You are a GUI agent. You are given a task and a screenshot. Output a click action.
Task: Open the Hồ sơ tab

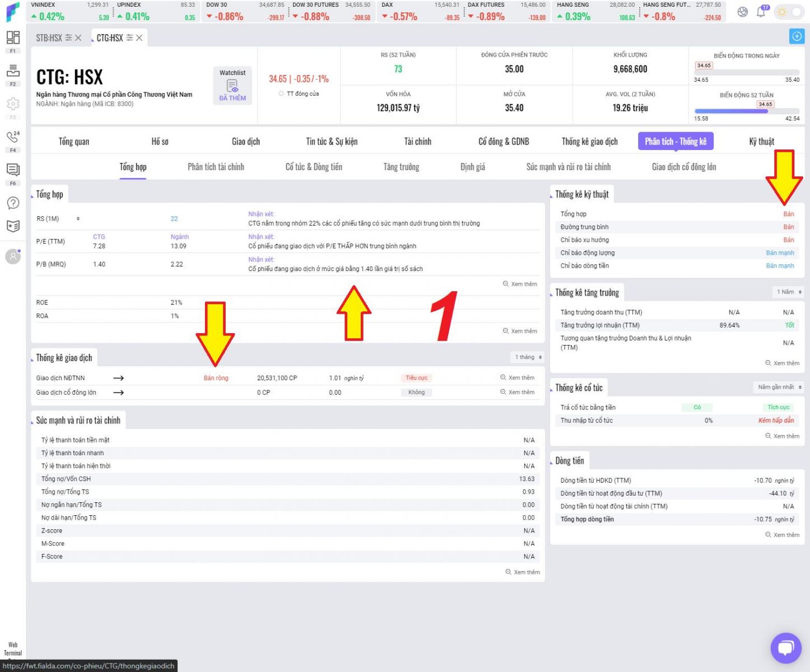click(160, 142)
